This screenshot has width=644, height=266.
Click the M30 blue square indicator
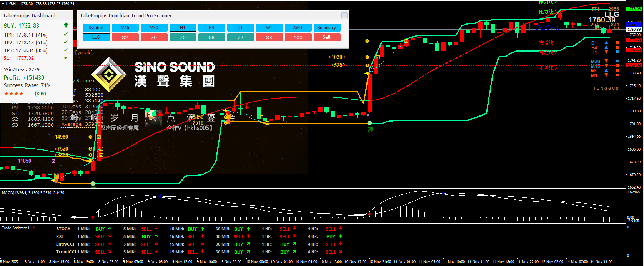pos(617,61)
